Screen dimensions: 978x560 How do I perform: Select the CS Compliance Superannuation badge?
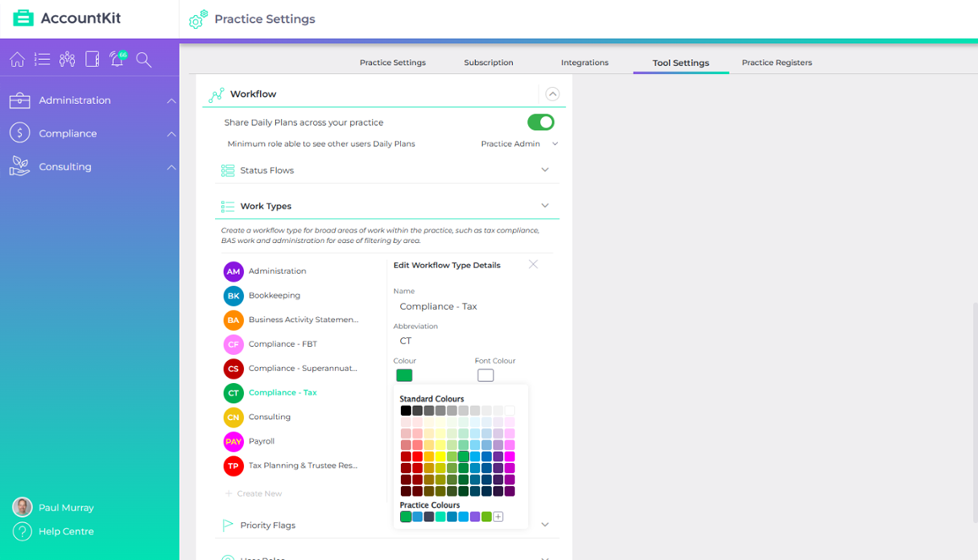[x=233, y=369]
